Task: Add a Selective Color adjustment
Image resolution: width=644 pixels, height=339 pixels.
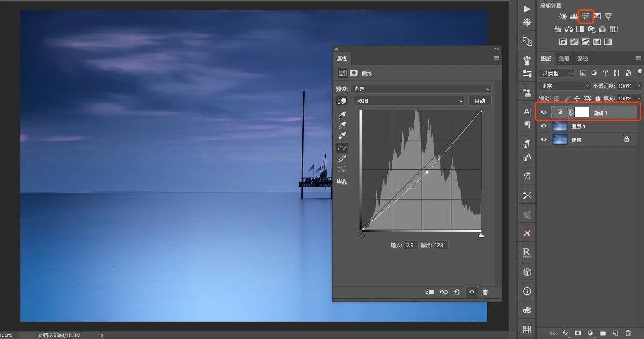Action: pyautogui.click(x=597, y=41)
